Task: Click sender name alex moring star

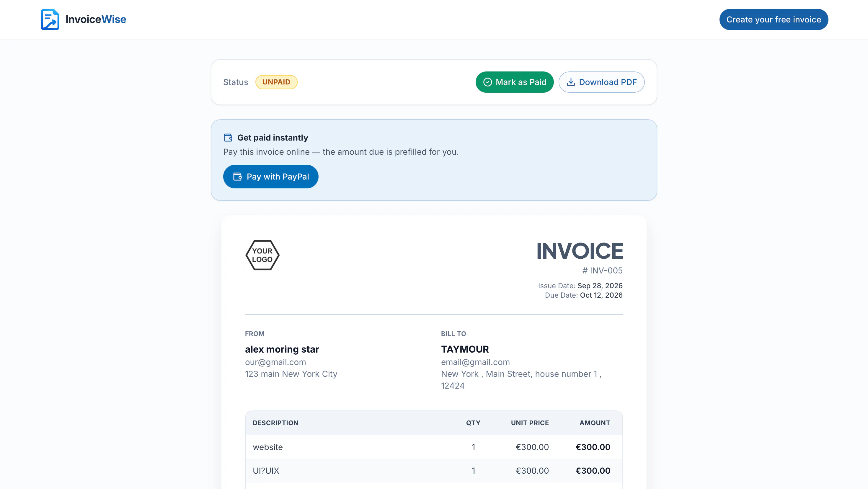Action: click(x=282, y=349)
